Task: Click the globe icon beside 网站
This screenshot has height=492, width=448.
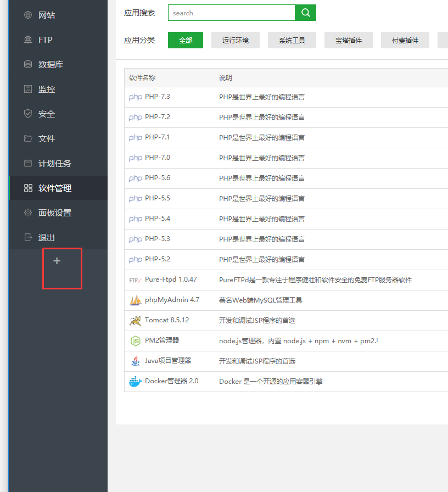Action: pos(28,15)
